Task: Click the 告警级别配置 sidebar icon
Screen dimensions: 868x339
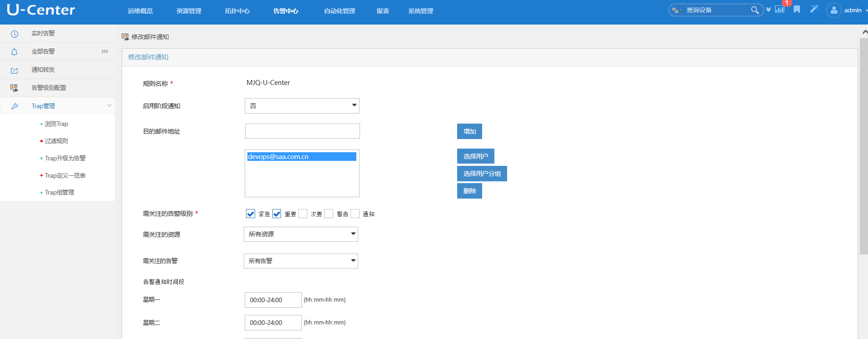Action: click(15, 88)
